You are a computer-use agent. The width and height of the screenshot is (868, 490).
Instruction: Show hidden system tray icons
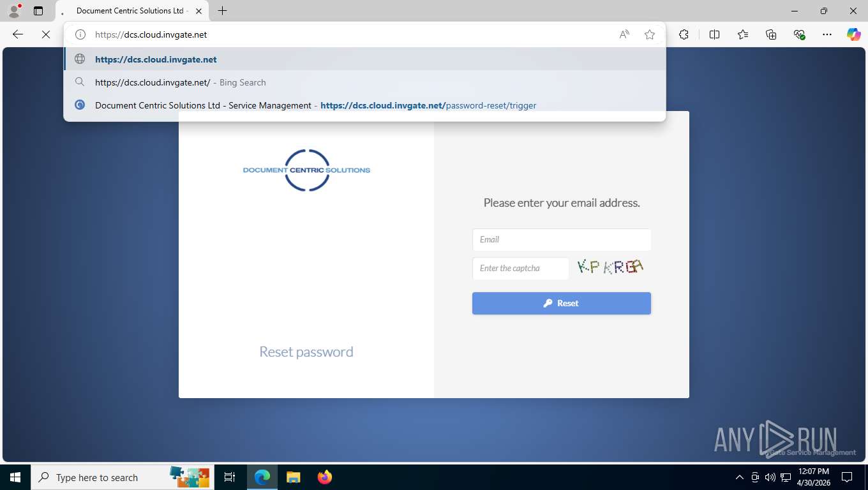pos(740,477)
